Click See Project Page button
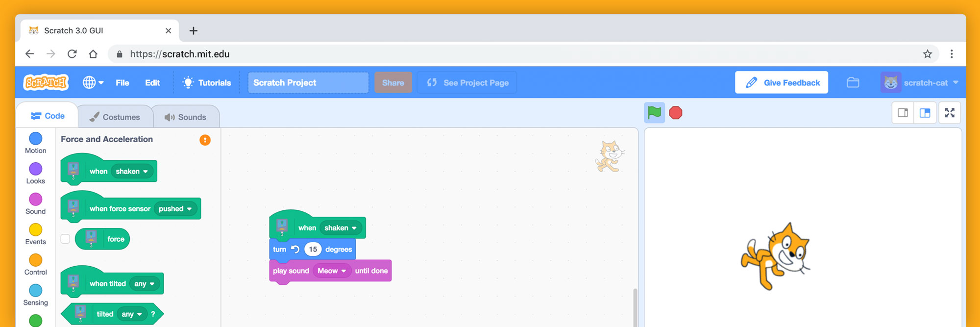 point(466,82)
